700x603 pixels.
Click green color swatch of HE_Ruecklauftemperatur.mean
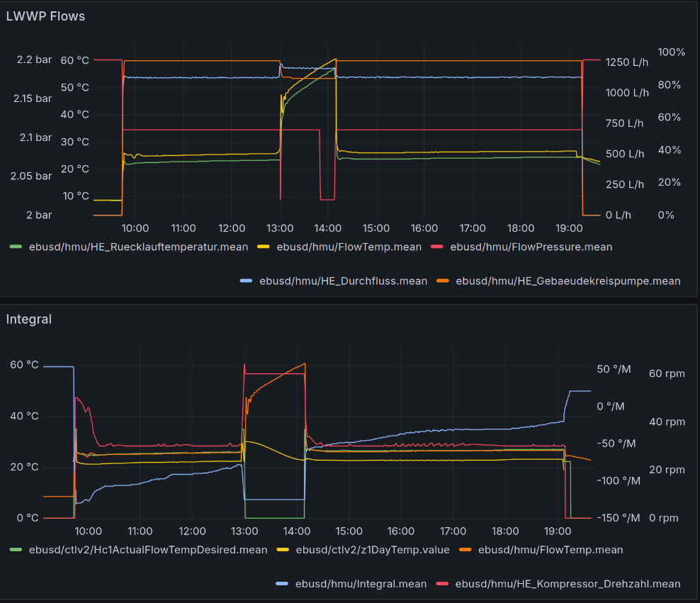16,247
